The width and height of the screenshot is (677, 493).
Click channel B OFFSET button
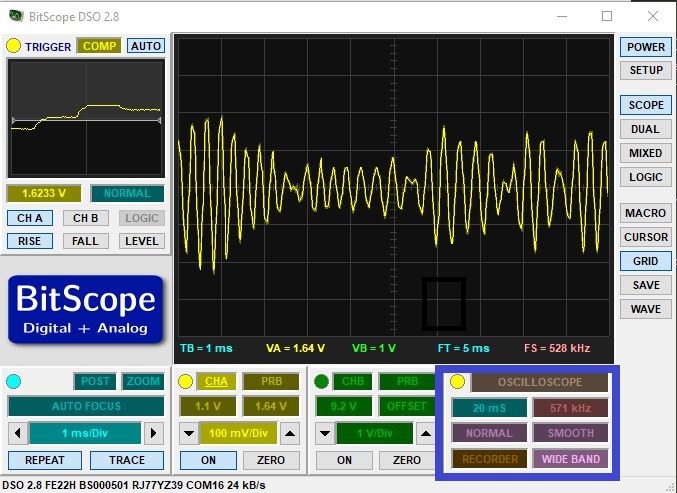click(x=407, y=406)
